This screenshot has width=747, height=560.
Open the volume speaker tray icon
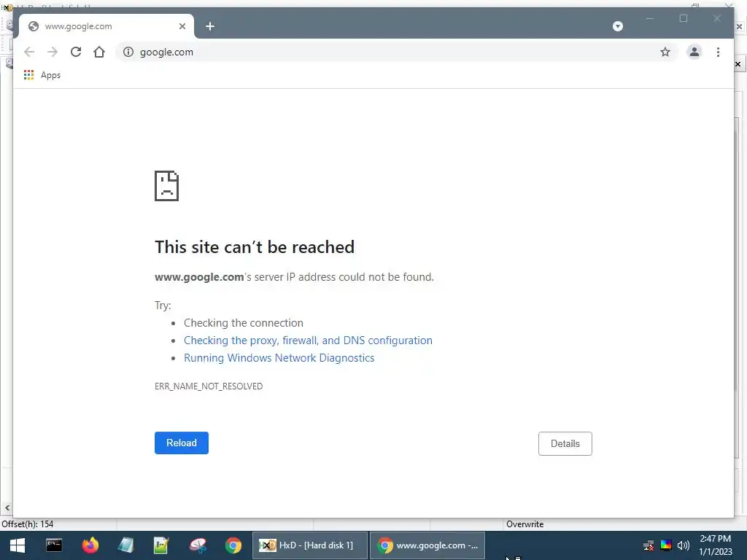click(683, 545)
